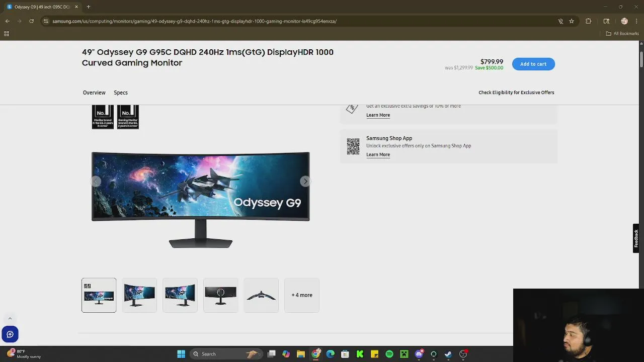Launch Copilot from the taskbar
Viewport: 644px width, 362px height.
coord(286,354)
